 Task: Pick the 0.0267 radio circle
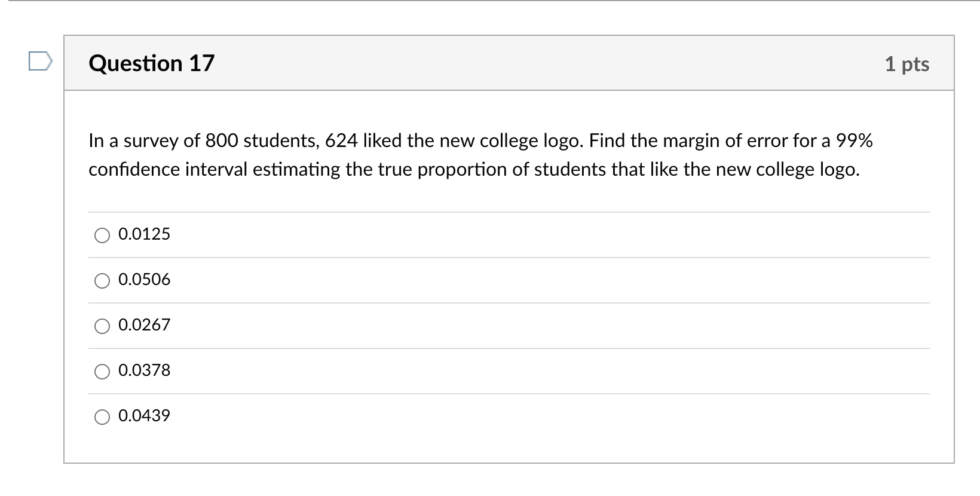(102, 326)
